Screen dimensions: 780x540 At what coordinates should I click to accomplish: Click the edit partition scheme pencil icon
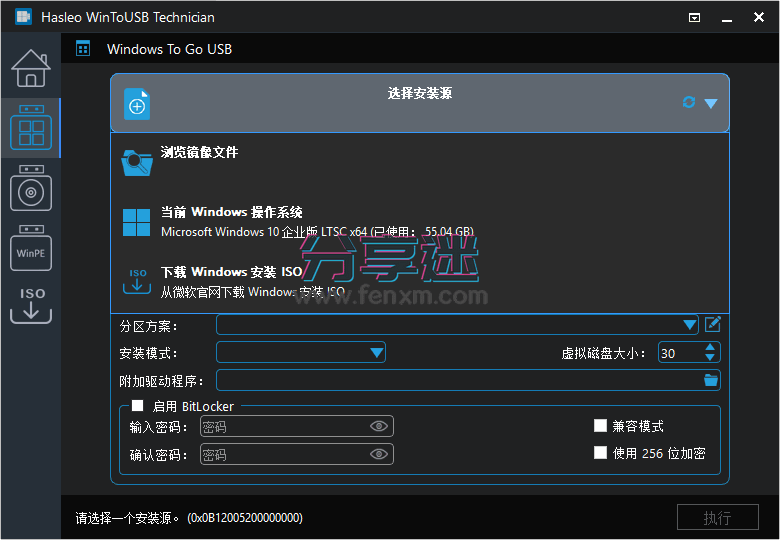pyautogui.click(x=712, y=324)
